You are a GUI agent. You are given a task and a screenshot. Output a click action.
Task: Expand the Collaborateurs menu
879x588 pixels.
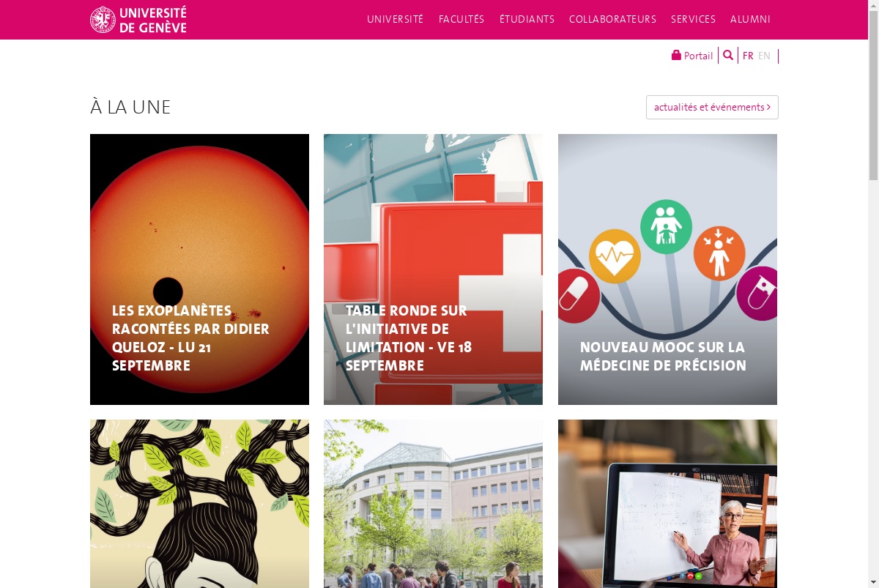(612, 20)
